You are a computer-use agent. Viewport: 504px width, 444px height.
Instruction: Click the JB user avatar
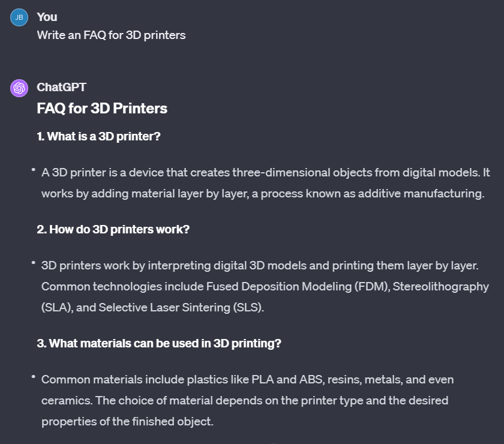19,17
